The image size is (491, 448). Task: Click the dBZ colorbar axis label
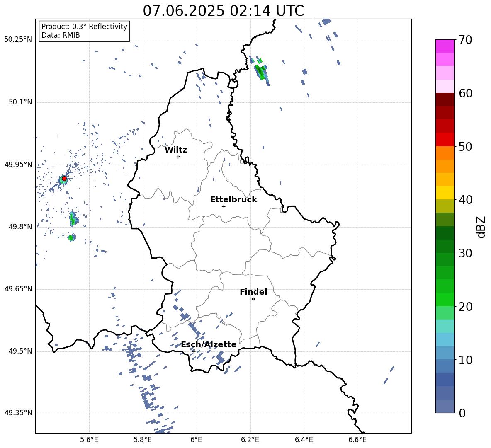[x=481, y=227]
